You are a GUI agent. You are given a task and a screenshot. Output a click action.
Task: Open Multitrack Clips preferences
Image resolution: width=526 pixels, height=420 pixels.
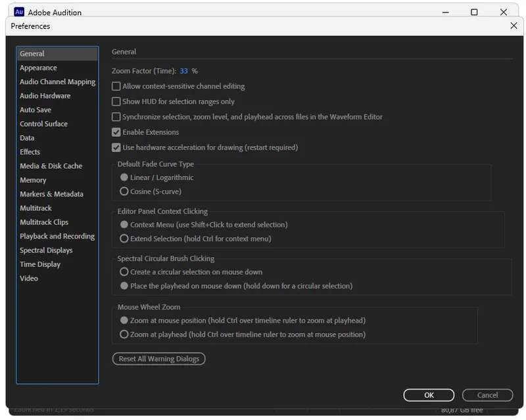coord(57,222)
